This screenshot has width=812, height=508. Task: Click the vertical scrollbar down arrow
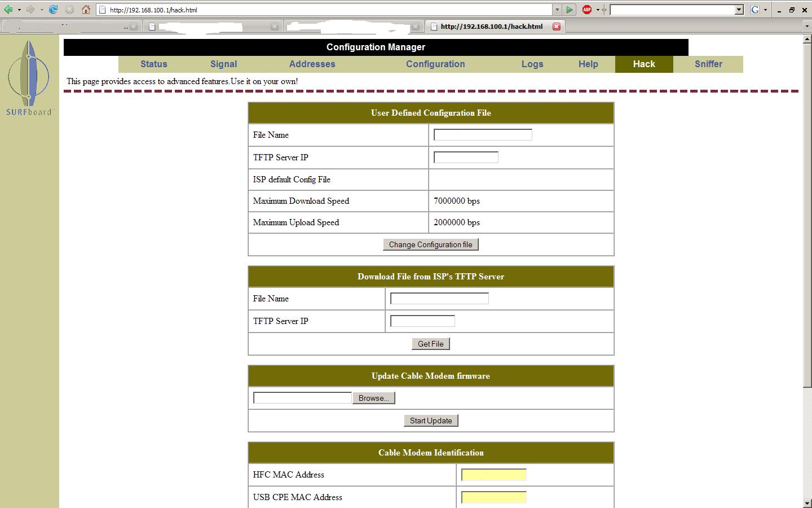807,503
